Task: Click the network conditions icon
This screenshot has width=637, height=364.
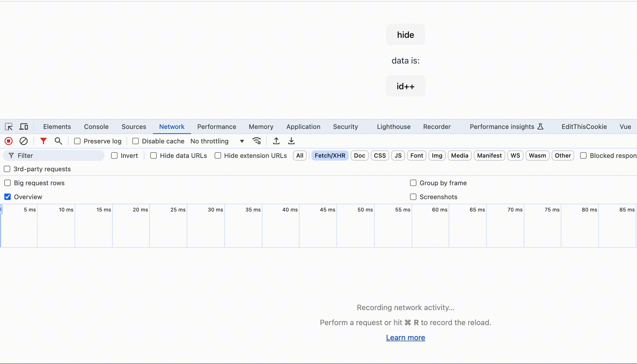Action: [x=257, y=141]
